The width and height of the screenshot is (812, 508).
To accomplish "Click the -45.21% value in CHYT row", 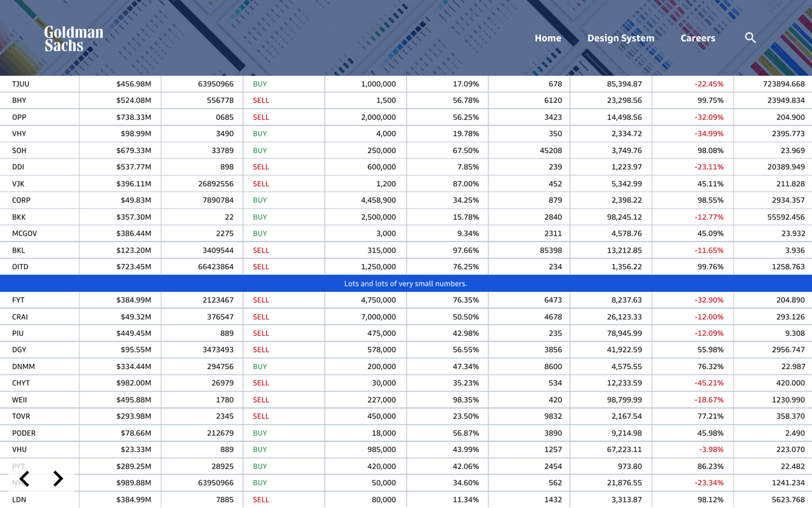I will [x=709, y=383].
